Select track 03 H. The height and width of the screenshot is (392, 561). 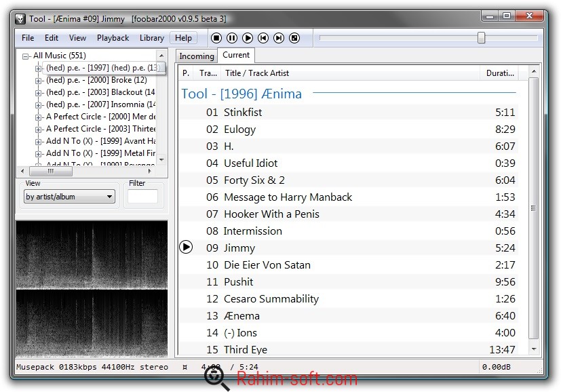(x=348, y=146)
